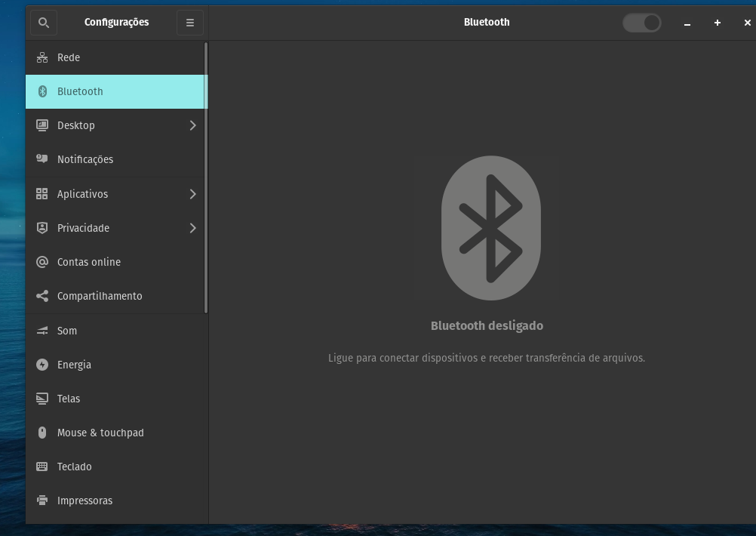Maximize the window with plus button
This screenshot has height=536, width=756.
tap(718, 23)
